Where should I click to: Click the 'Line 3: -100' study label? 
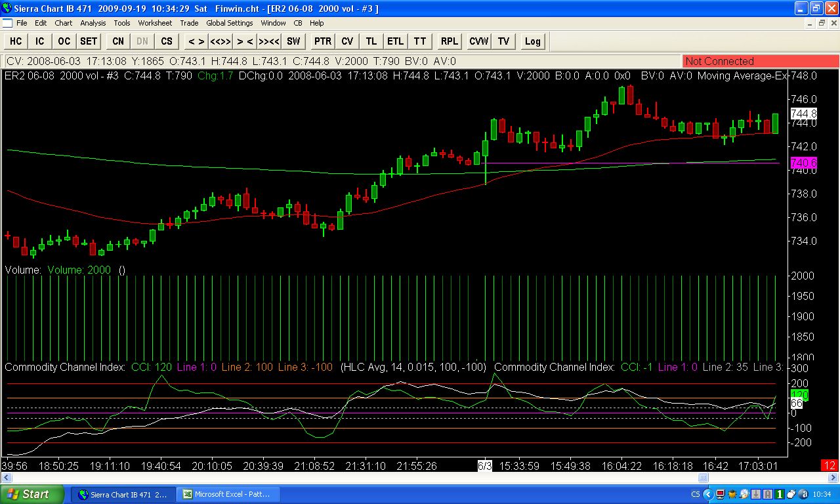(x=305, y=367)
